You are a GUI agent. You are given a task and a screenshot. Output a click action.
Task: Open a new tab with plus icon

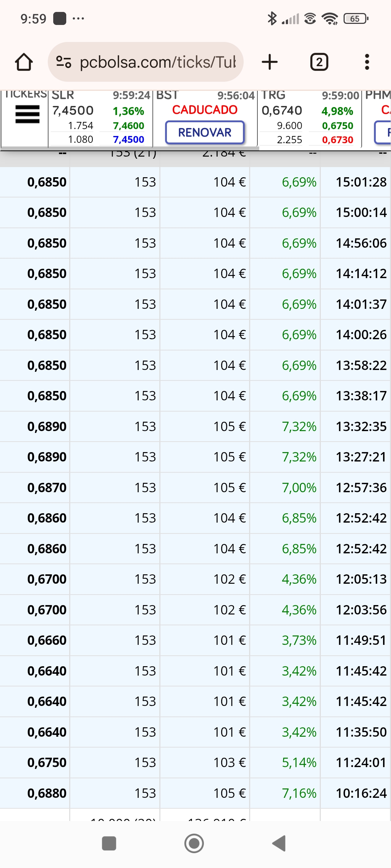tap(270, 62)
